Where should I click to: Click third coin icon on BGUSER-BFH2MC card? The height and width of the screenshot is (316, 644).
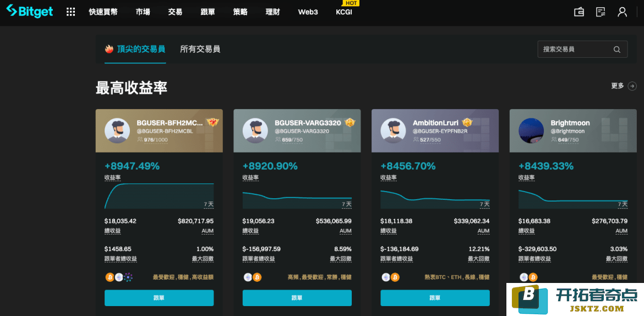point(128,277)
